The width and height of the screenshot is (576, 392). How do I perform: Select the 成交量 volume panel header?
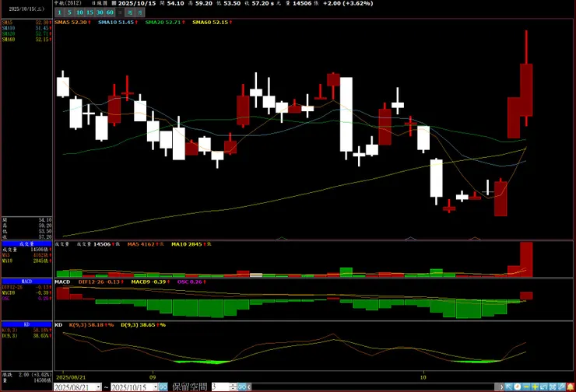26,243
